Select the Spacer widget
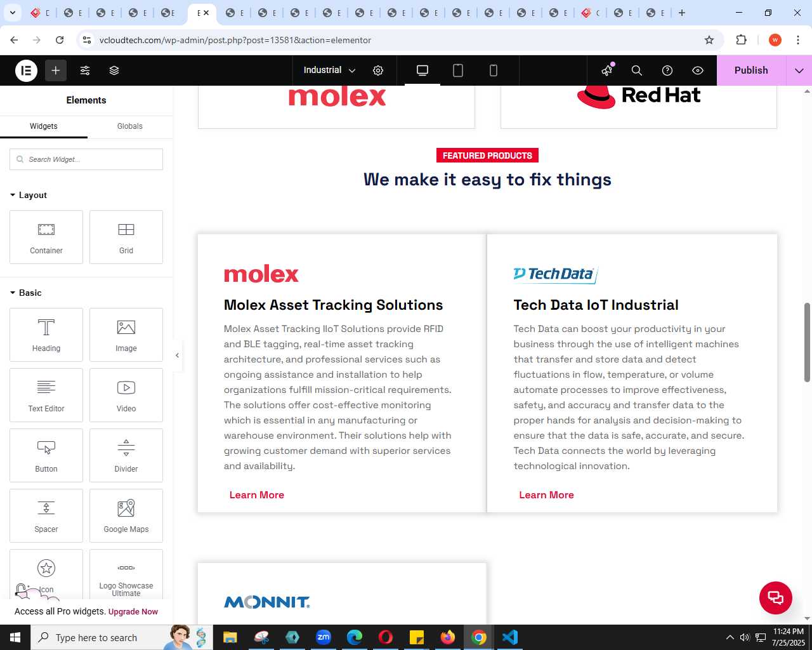Viewport: 812px width, 650px height. [46, 515]
